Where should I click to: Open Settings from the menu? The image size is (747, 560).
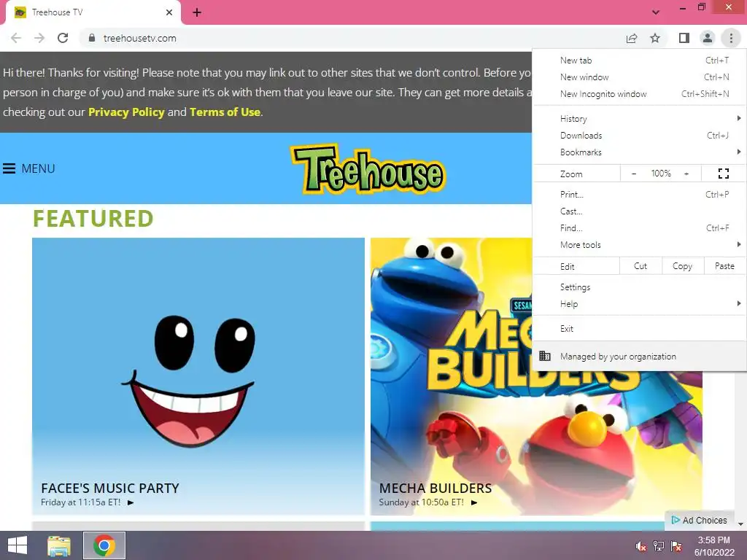point(639,287)
